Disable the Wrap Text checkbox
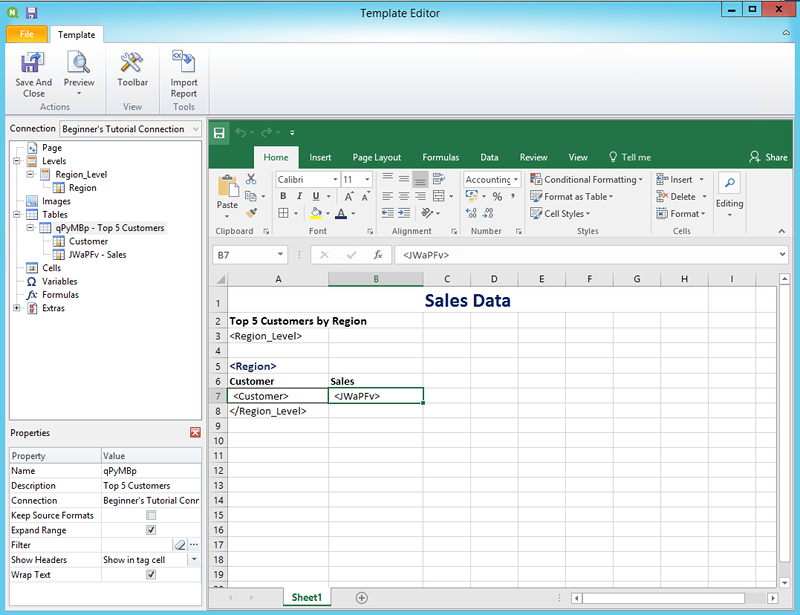The image size is (800, 615). pos(151,575)
